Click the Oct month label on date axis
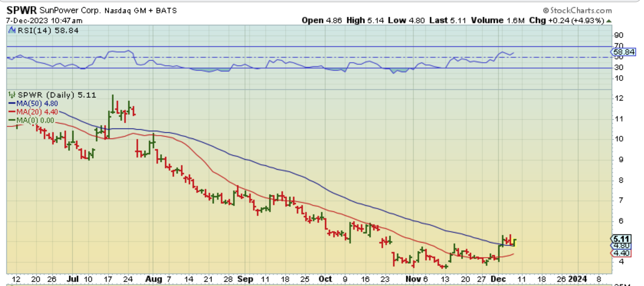The height and width of the screenshot is (286, 644). tap(325, 279)
